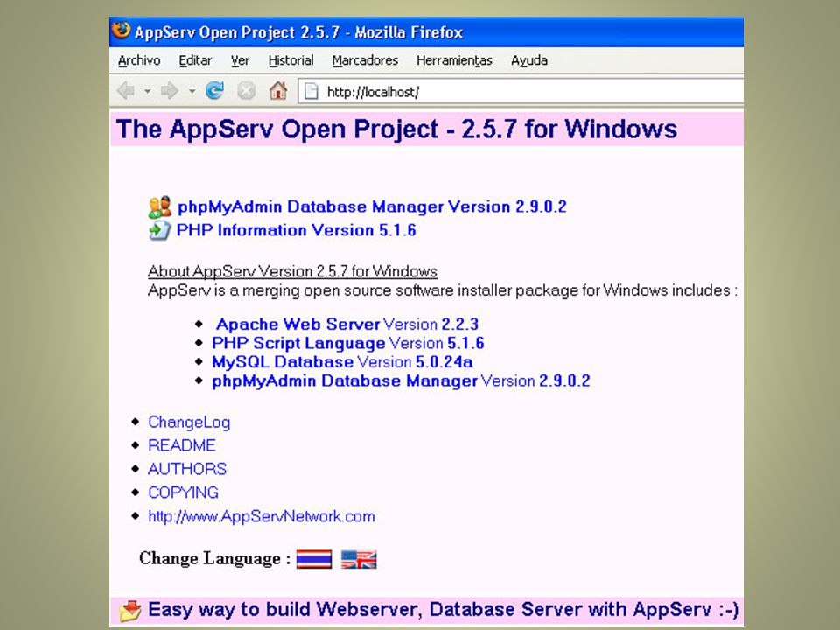
Task: Click the stop loading icon
Action: coord(246,90)
